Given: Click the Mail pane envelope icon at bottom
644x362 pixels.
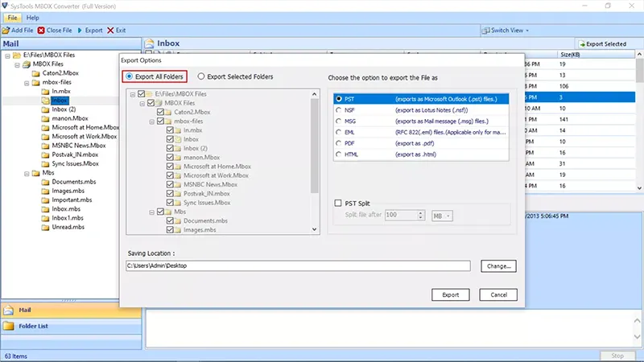Looking at the screenshot, I should (x=9, y=311).
